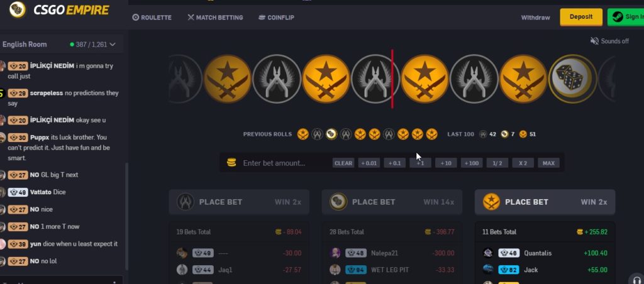The image size is (644, 284).
Task: Open the Roulette tab
Action: coord(152,18)
